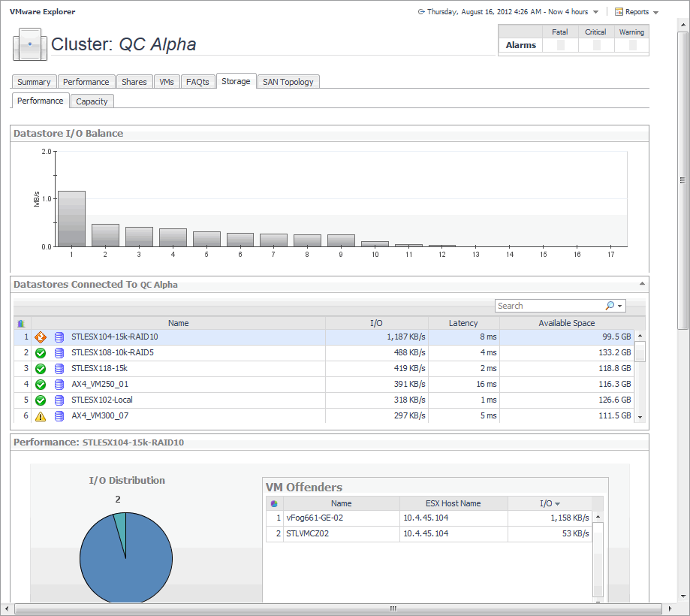The height and width of the screenshot is (616, 690).
Task: Click the magnifier icon in the search box
Action: pos(610,306)
